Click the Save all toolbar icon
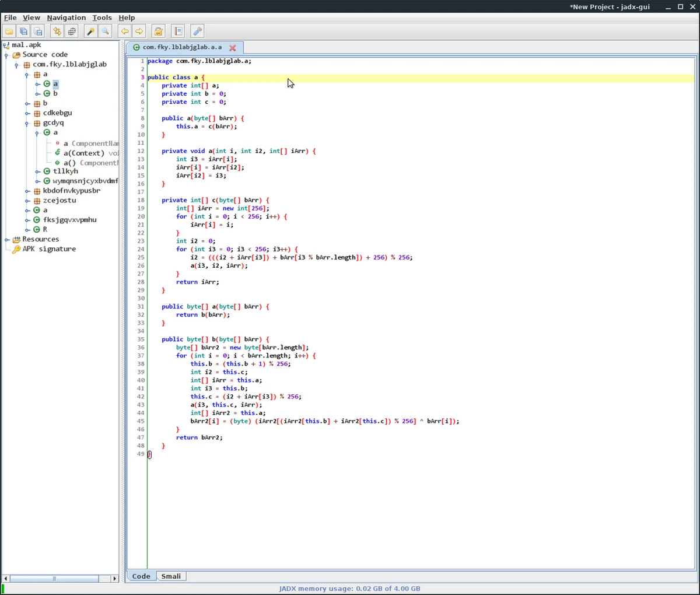Viewport: 700px width, 595px height. 24,32
